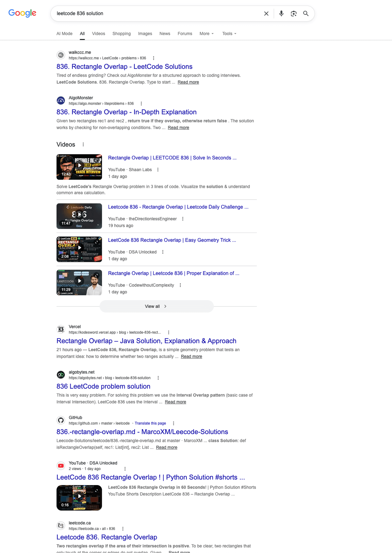Click Read more on walkccc.me snippet
This screenshot has height=553, width=392.
click(x=188, y=82)
